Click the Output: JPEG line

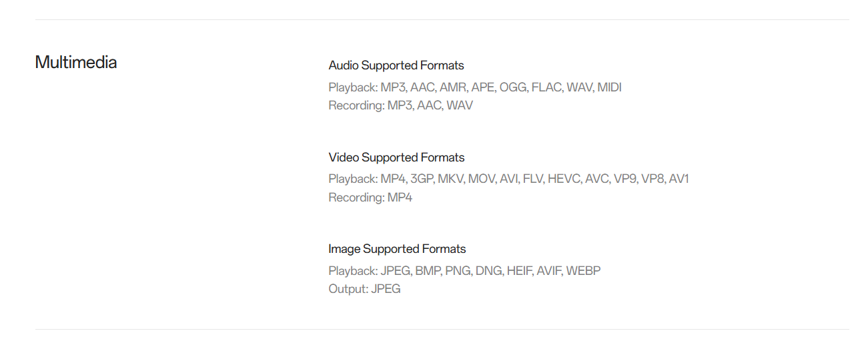pyautogui.click(x=364, y=289)
